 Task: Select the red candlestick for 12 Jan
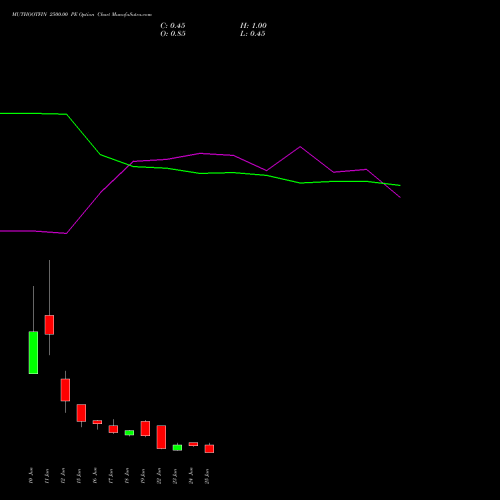tap(65, 390)
